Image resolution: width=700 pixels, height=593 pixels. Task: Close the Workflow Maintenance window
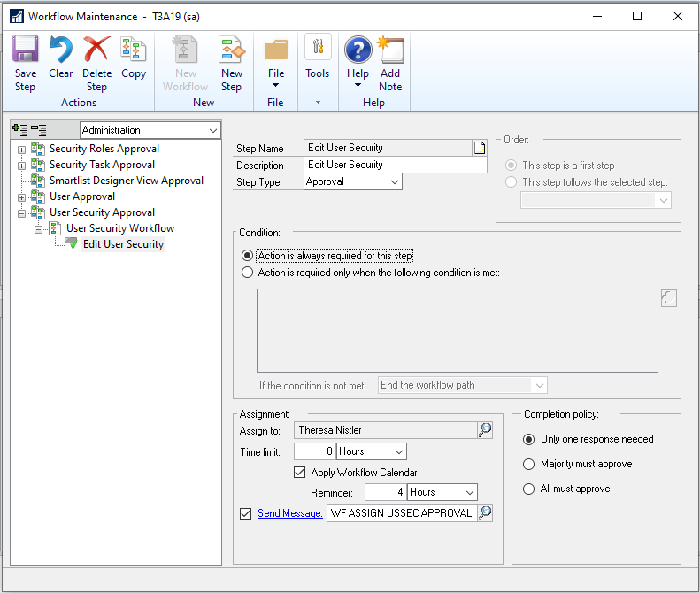point(677,17)
